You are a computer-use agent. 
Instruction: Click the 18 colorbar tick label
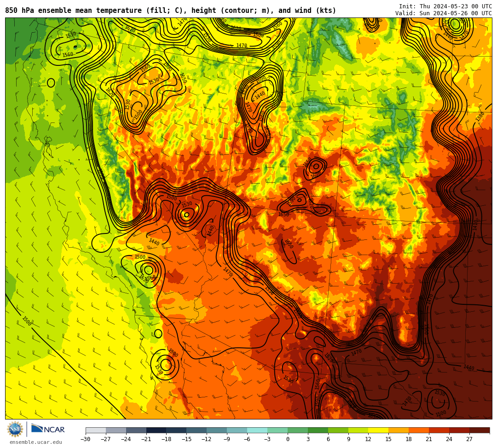click(x=409, y=439)
